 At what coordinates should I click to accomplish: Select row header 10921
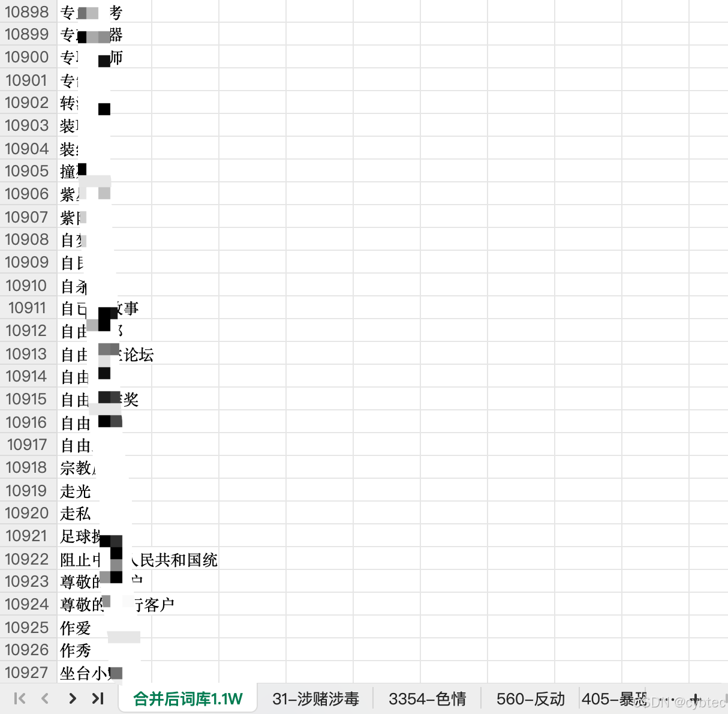pyautogui.click(x=28, y=536)
